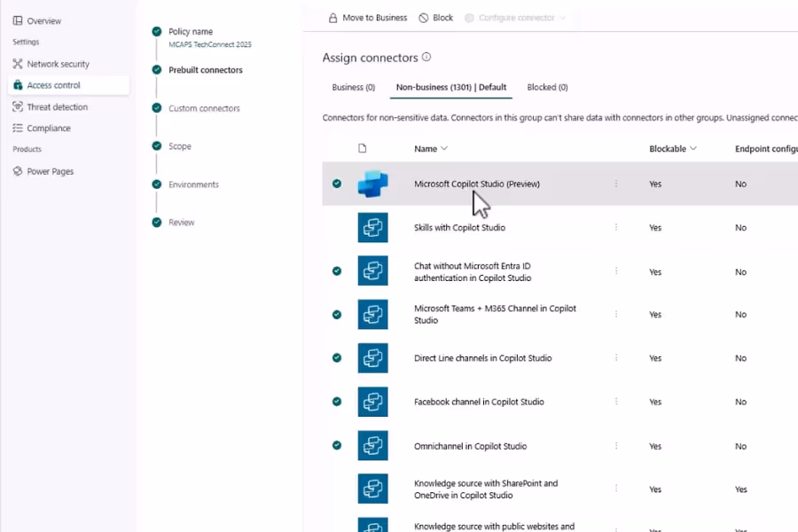Click the Network security icon

point(18,64)
